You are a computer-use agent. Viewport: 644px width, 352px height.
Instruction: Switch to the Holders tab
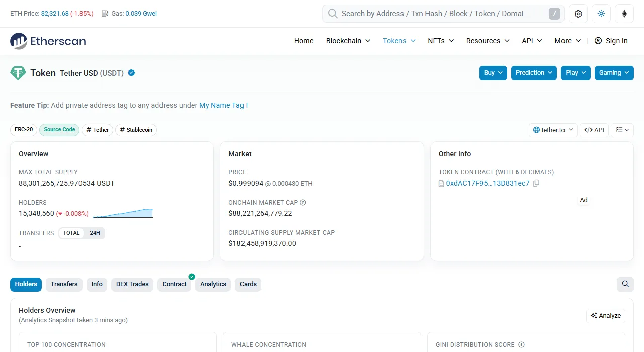[x=26, y=284]
